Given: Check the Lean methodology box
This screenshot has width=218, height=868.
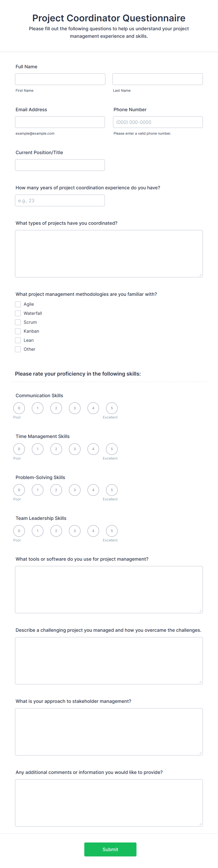Looking at the screenshot, I should click(18, 340).
